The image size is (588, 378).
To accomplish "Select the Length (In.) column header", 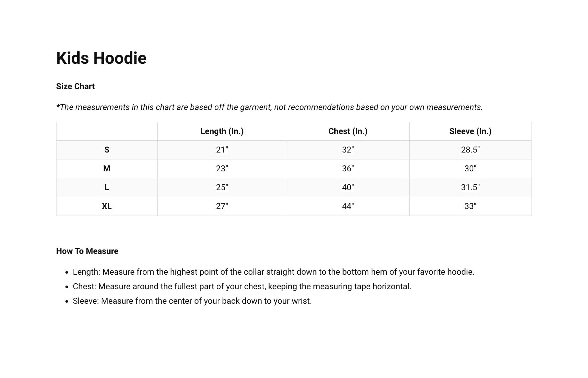I will [x=222, y=131].
